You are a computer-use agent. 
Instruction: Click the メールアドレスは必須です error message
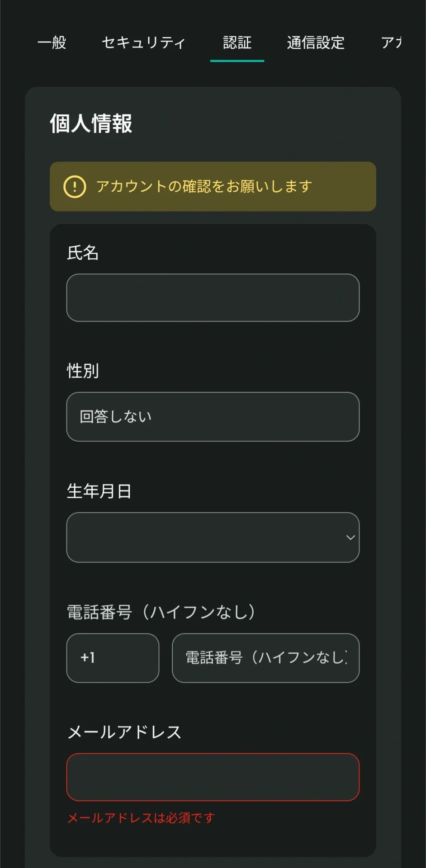(141, 818)
